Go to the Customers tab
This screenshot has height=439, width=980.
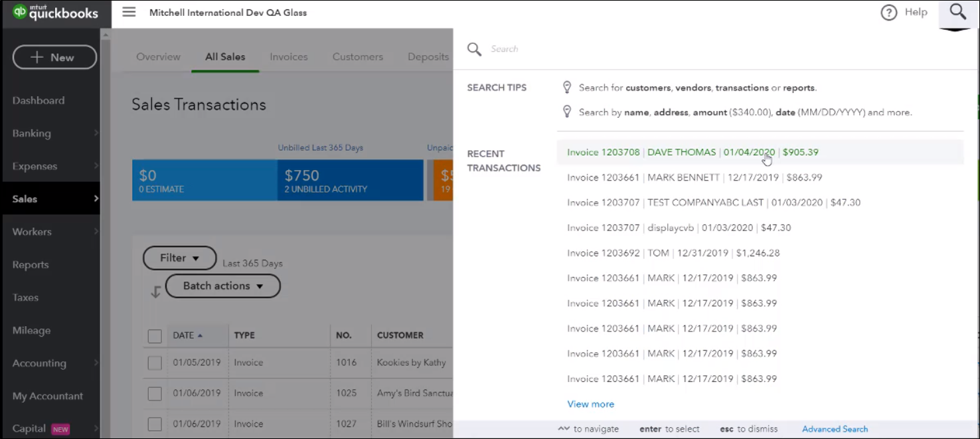coord(358,57)
